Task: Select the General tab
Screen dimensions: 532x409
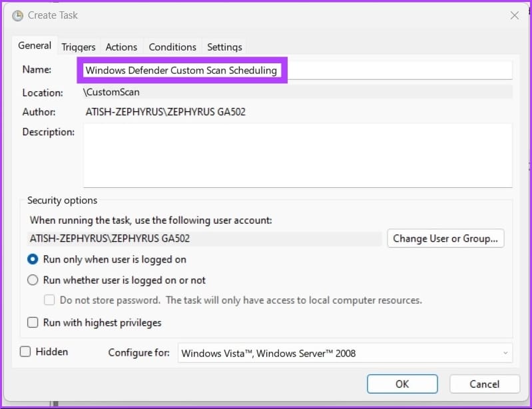Action: [x=35, y=45]
